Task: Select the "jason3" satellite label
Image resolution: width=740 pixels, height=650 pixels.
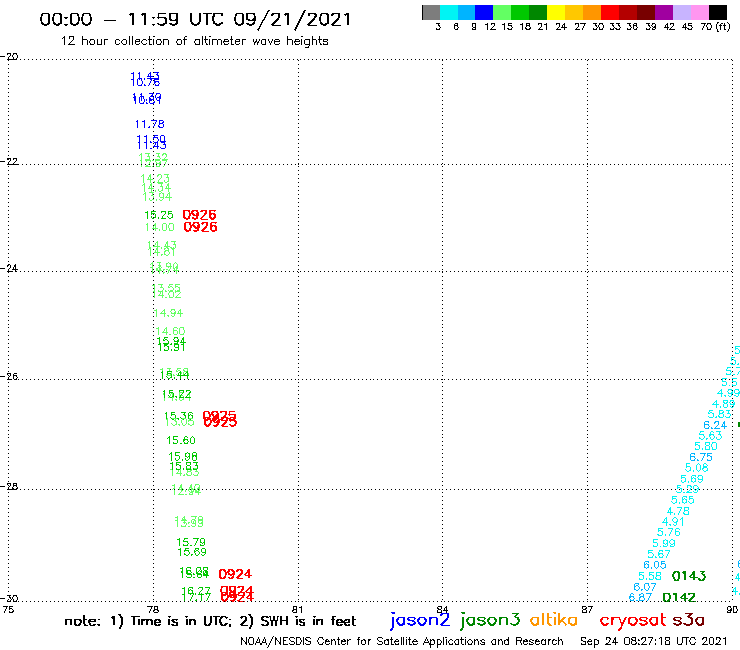Action: click(490, 620)
